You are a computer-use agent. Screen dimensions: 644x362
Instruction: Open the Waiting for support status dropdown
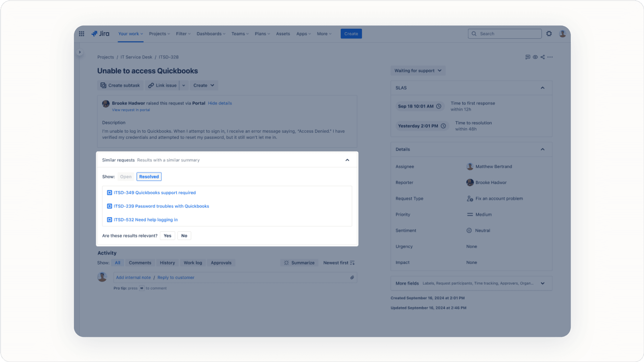[418, 70]
